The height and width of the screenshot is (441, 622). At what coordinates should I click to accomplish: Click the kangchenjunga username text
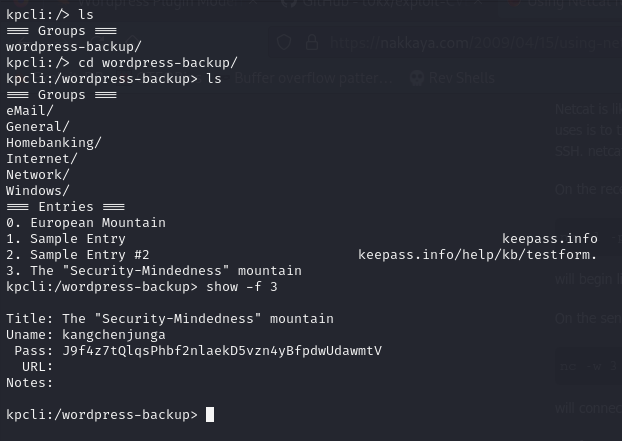click(114, 335)
